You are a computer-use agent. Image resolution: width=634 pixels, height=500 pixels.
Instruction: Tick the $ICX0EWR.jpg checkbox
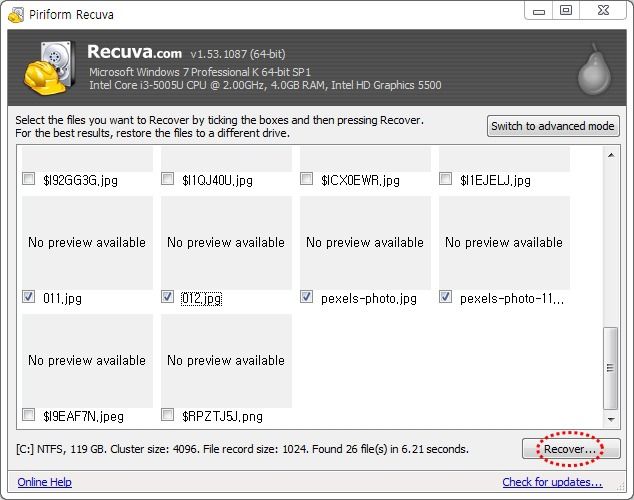pyautogui.click(x=306, y=179)
